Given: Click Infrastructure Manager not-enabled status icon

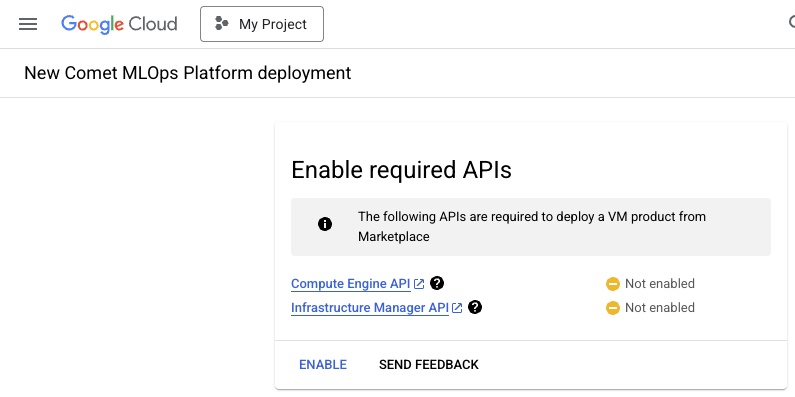Looking at the screenshot, I should (613, 308).
